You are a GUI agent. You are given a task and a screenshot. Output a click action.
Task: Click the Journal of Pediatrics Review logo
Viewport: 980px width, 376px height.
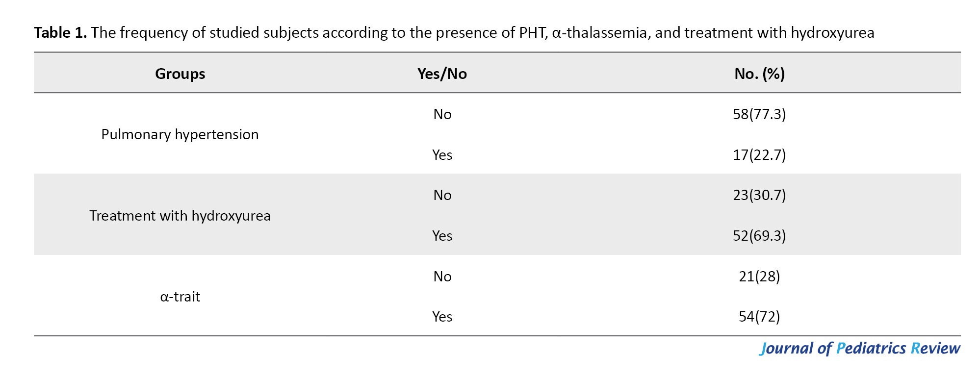[859, 348]
